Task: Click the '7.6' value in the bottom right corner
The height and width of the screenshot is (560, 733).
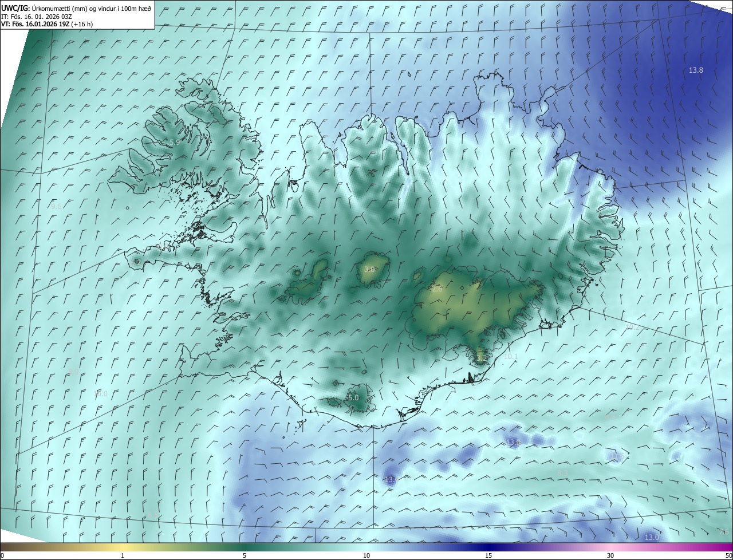Action: click(724, 532)
